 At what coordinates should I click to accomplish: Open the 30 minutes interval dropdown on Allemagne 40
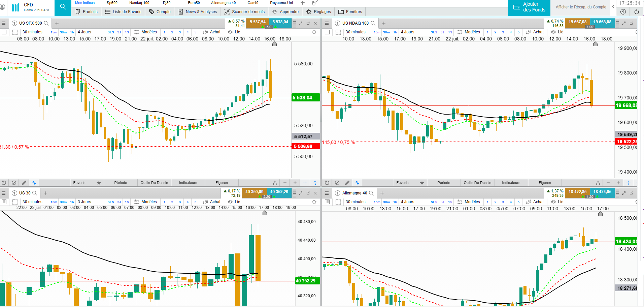(355, 202)
